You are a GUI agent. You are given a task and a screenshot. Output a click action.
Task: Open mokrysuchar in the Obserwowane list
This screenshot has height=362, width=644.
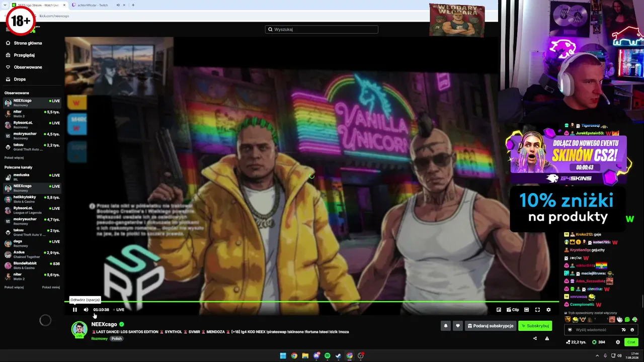32,136
